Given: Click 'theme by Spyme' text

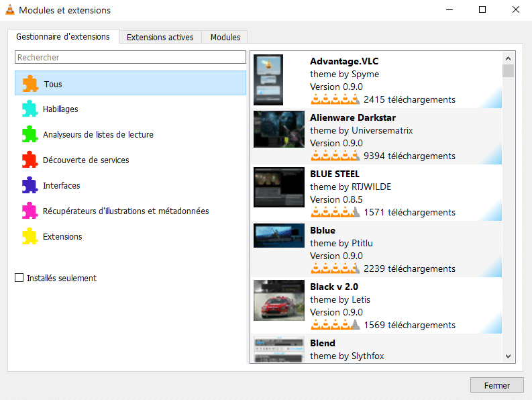Looking at the screenshot, I should coord(344,74).
